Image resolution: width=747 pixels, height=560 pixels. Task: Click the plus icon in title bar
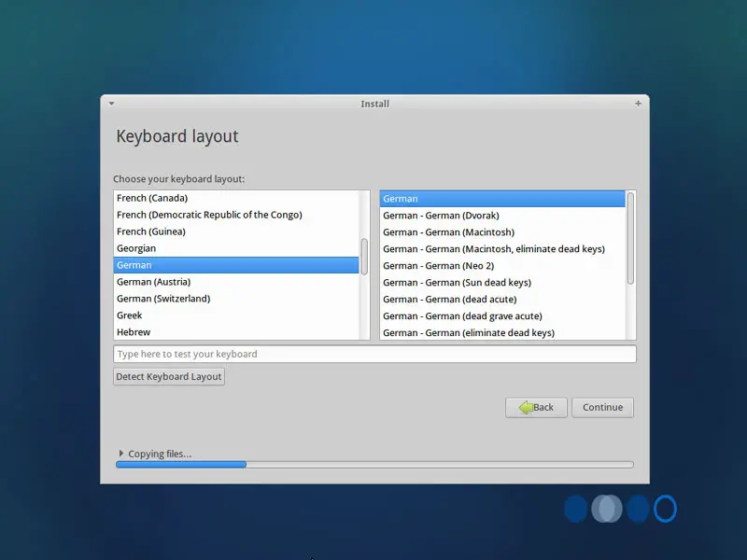click(x=638, y=104)
